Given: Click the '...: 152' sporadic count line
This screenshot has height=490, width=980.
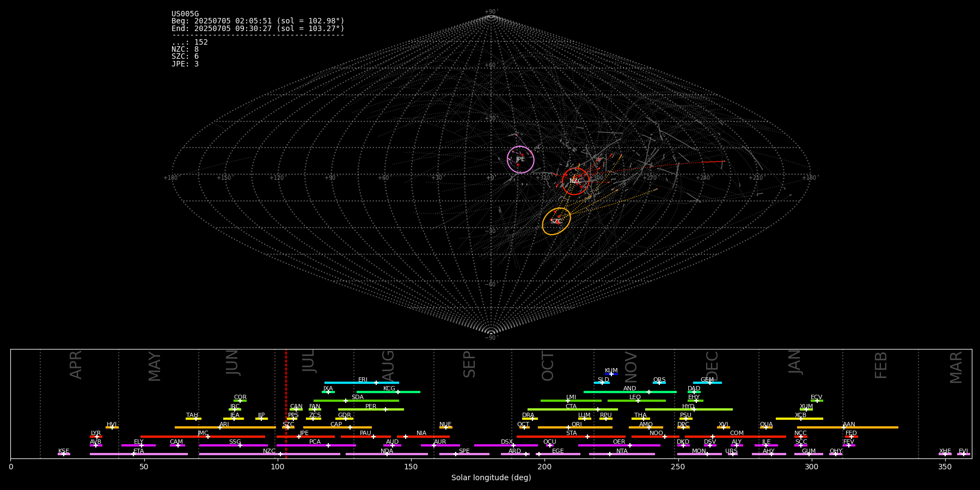Looking at the screenshot, I should click(189, 42).
